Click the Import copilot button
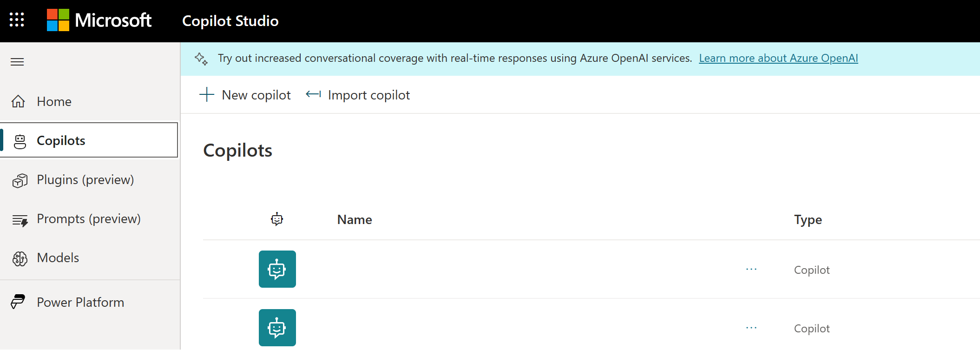Image resolution: width=980 pixels, height=350 pixels. (358, 95)
